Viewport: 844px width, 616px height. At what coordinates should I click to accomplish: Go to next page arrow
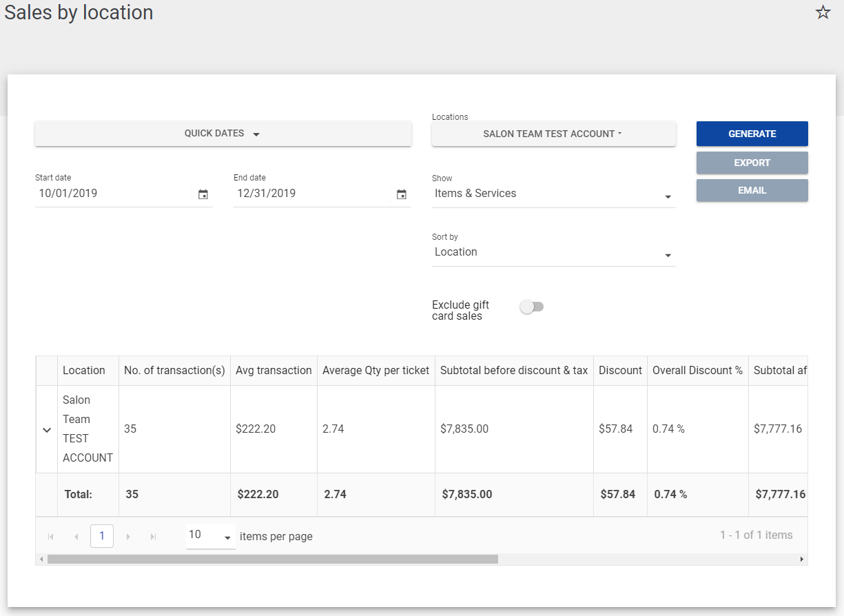[128, 536]
